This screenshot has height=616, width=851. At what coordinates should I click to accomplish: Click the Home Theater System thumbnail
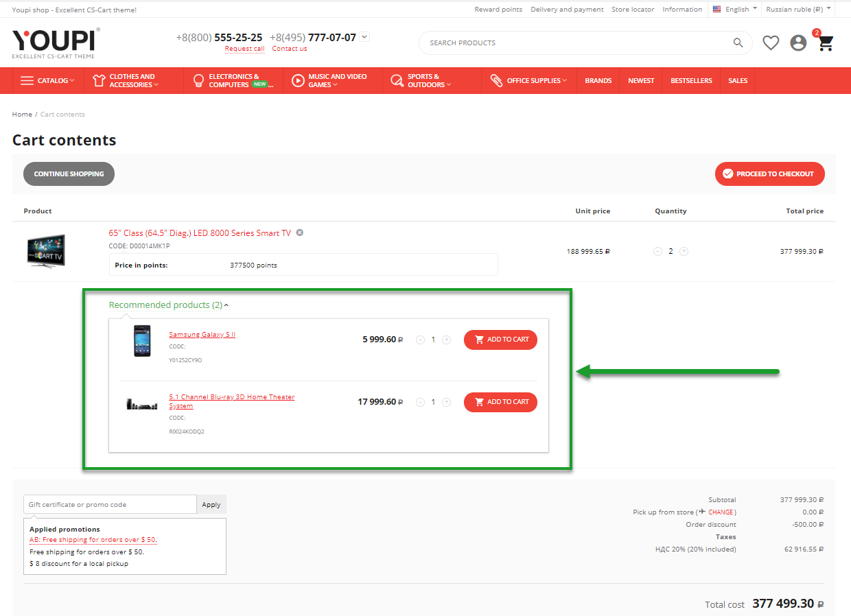pos(142,404)
